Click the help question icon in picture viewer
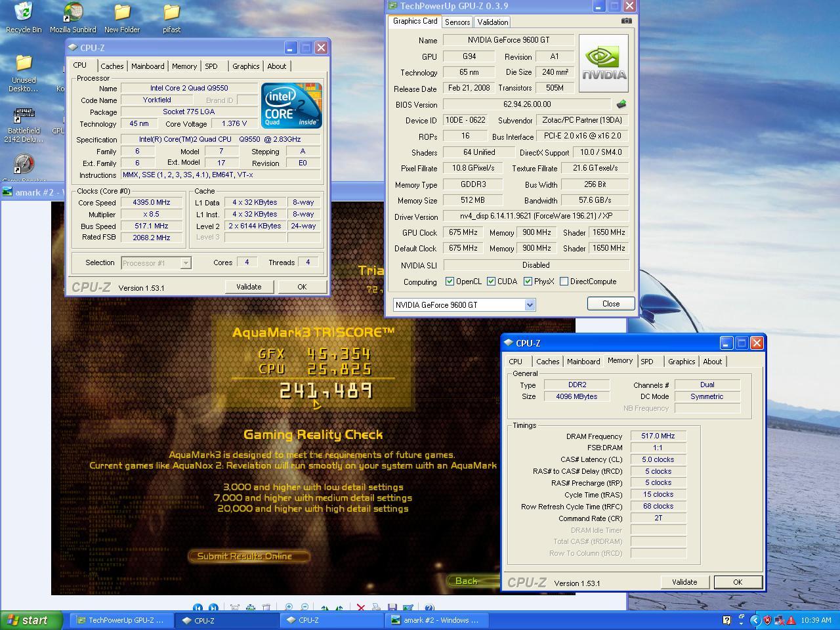 tap(429, 608)
